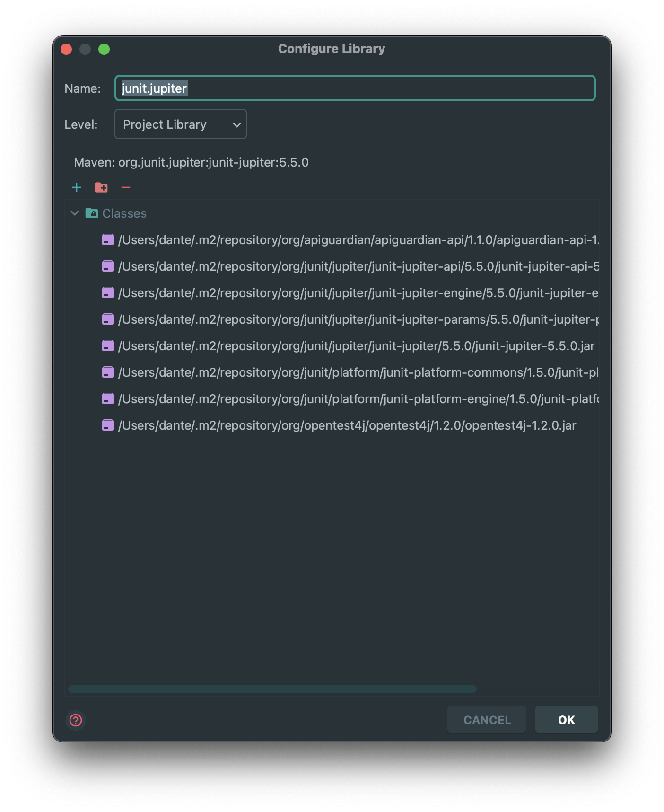Image resolution: width=664 pixels, height=812 pixels.
Task: Select the junit-jupiter-api 5.5.0 jar entry
Action: 350,266
